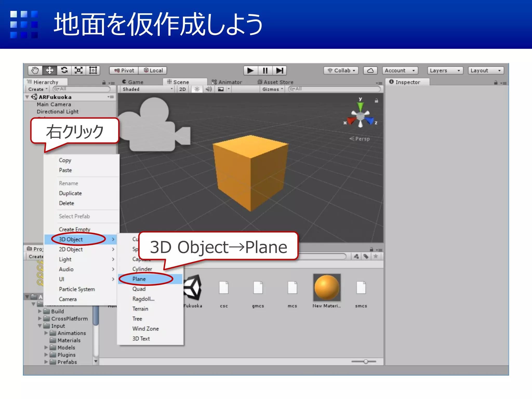
Task: Switch Persp projection label
Action: tap(360, 139)
